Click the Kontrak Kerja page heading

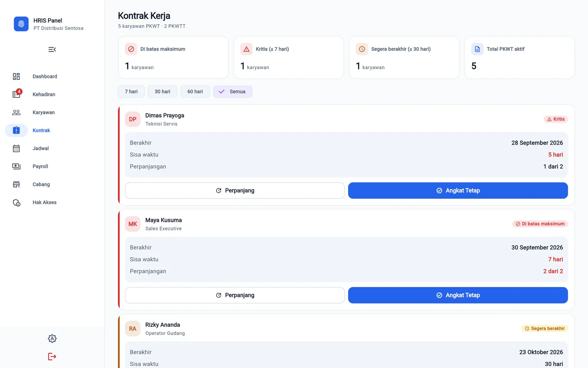144,16
